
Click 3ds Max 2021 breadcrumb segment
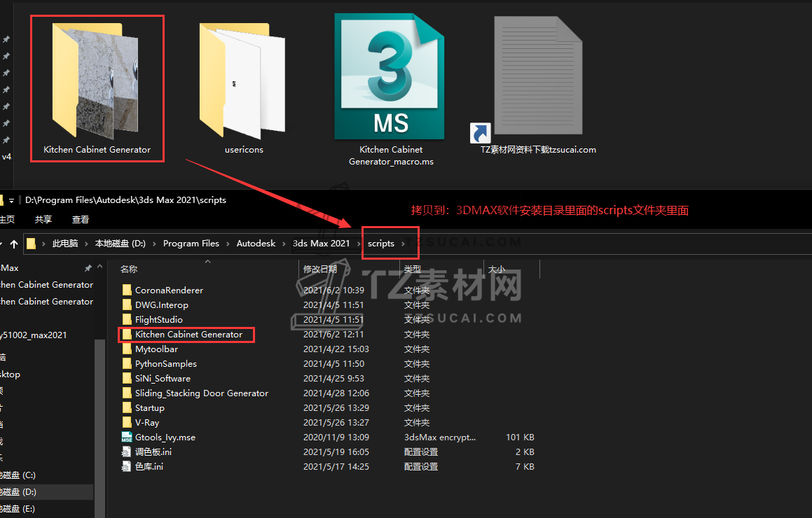pyautogui.click(x=321, y=243)
